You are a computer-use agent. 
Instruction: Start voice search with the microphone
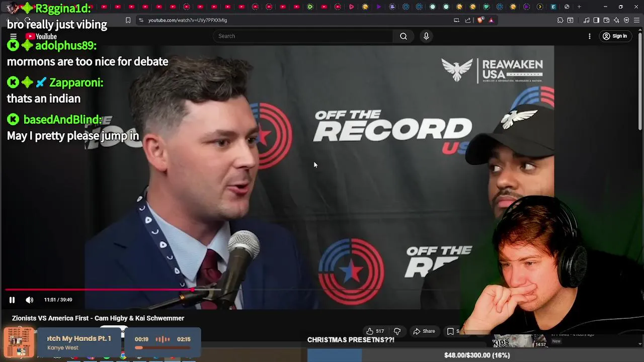pyautogui.click(x=426, y=36)
